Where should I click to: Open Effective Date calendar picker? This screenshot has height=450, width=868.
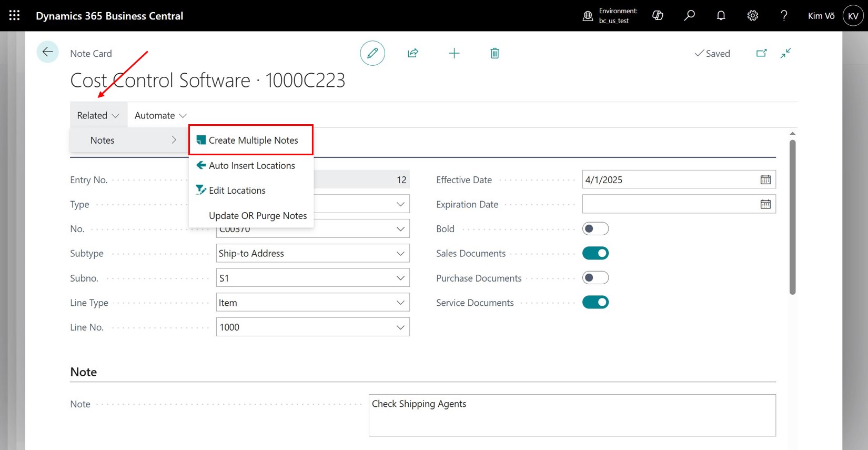click(x=765, y=180)
